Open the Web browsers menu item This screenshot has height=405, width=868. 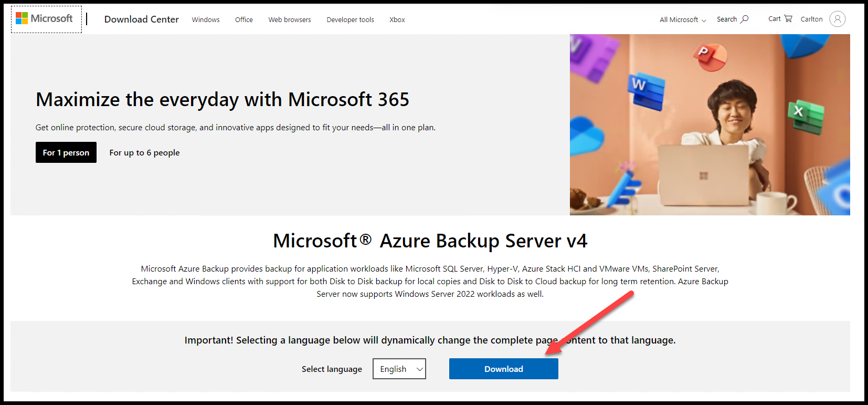click(x=290, y=19)
